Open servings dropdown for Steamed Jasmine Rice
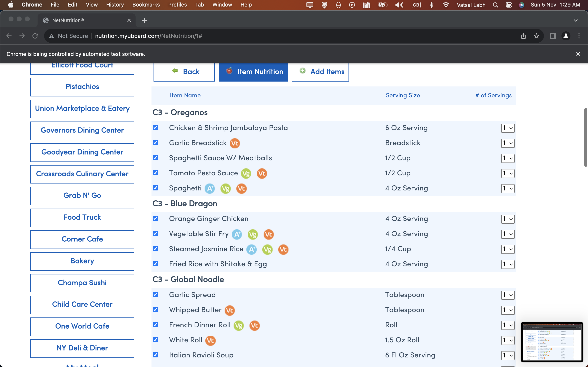588x367 pixels. (508, 249)
